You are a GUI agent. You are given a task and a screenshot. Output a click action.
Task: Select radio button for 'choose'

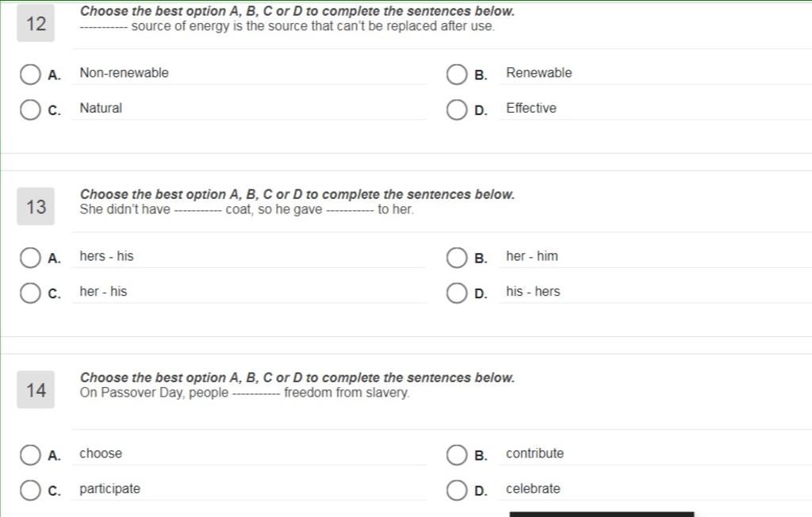pos(30,455)
